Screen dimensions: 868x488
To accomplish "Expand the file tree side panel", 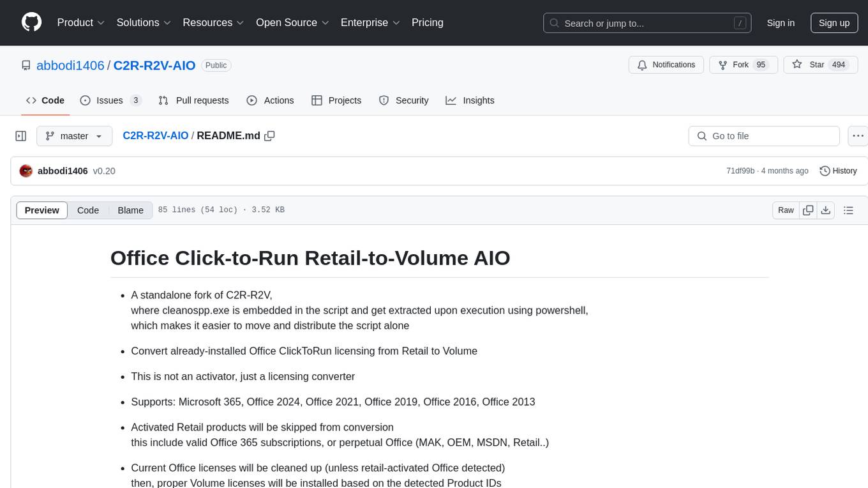I will [x=21, y=136].
